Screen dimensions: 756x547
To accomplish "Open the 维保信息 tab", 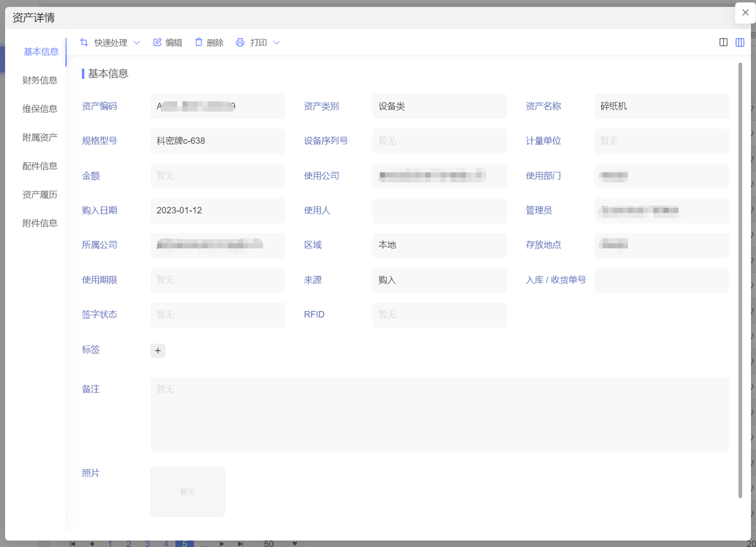I will [40, 109].
